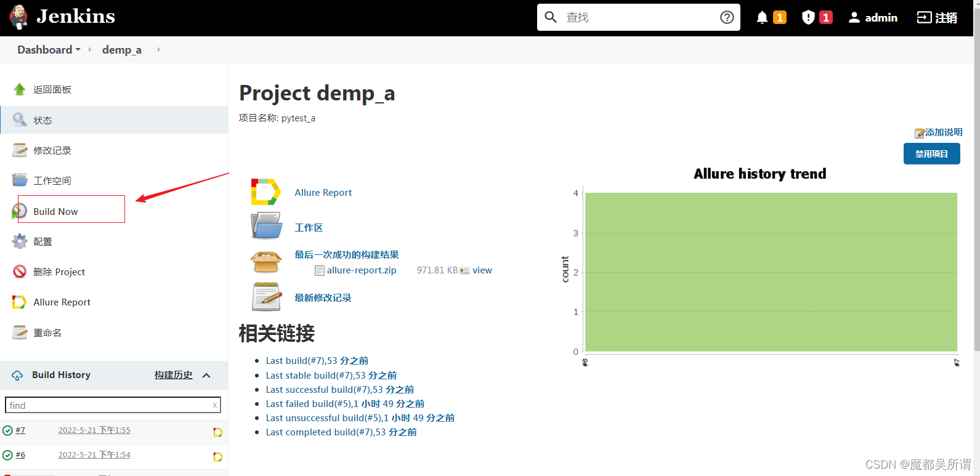
Task: Open the 2022-5-21 下午1:54 build timestamp
Action: coord(94,454)
